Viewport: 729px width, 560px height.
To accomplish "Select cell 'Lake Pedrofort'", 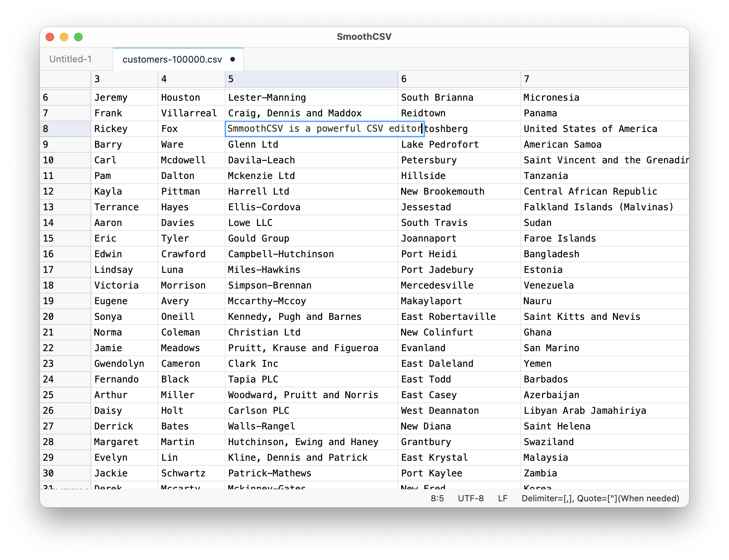I will (459, 144).
